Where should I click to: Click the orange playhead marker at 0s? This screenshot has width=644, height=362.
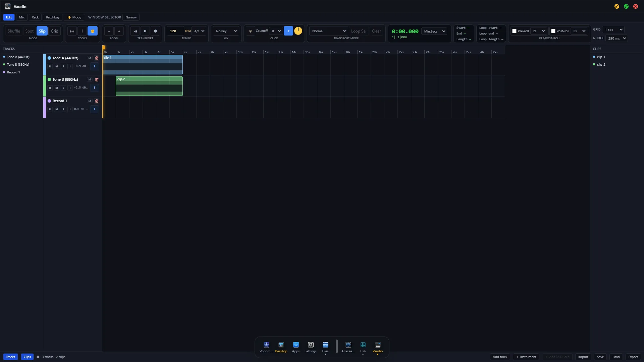(x=104, y=48)
